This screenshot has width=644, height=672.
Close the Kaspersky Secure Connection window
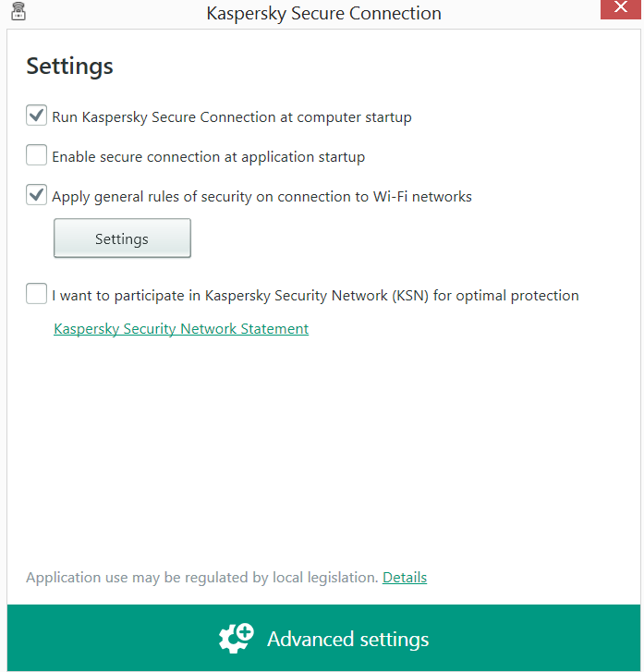tap(621, 9)
